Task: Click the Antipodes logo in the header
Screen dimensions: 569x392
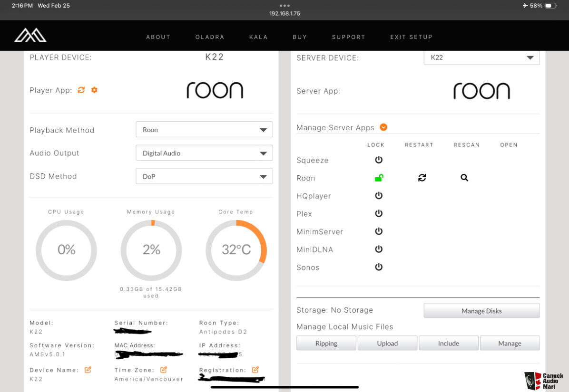Action: [x=30, y=35]
